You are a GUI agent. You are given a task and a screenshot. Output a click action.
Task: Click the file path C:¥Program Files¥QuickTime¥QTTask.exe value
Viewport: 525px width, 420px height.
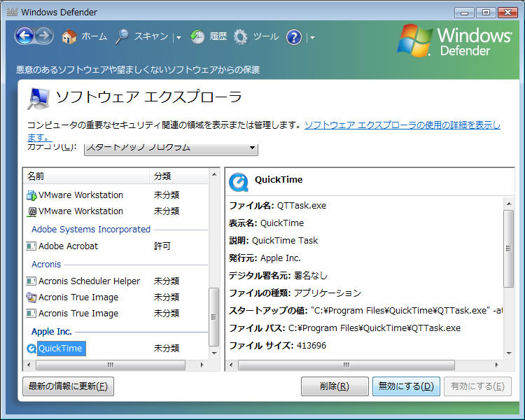pyautogui.click(x=374, y=328)
